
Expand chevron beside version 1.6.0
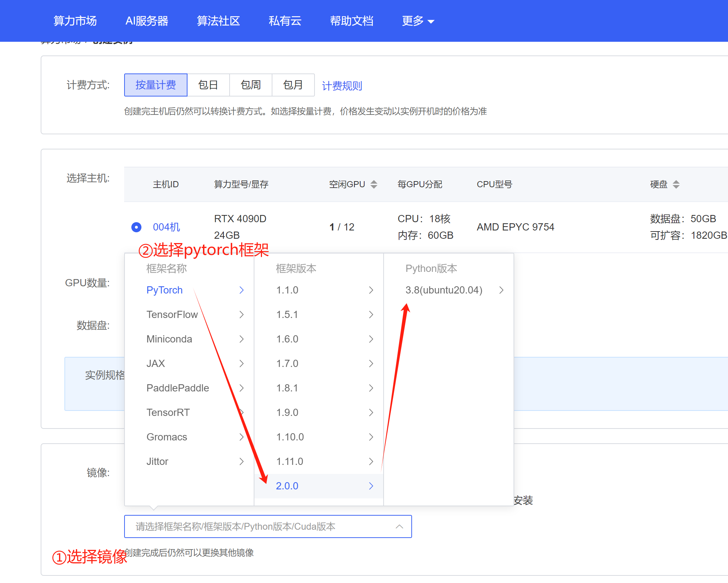pos(371,339)
